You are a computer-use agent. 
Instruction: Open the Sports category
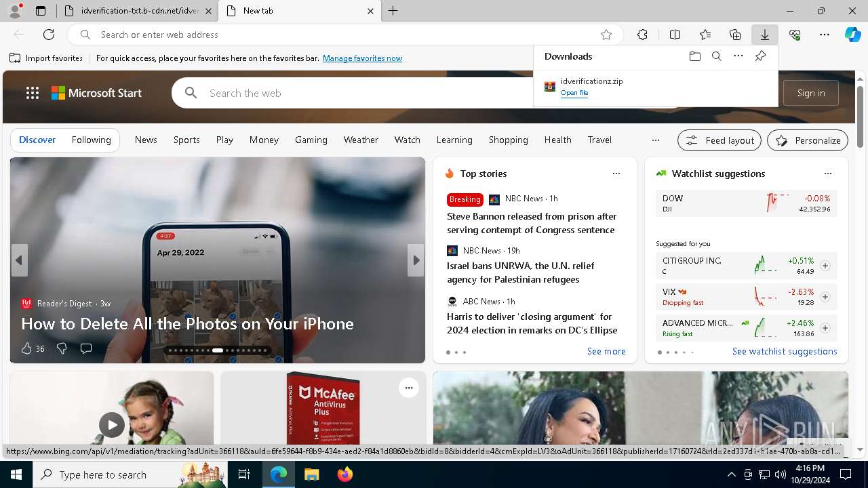coord(186,140)
